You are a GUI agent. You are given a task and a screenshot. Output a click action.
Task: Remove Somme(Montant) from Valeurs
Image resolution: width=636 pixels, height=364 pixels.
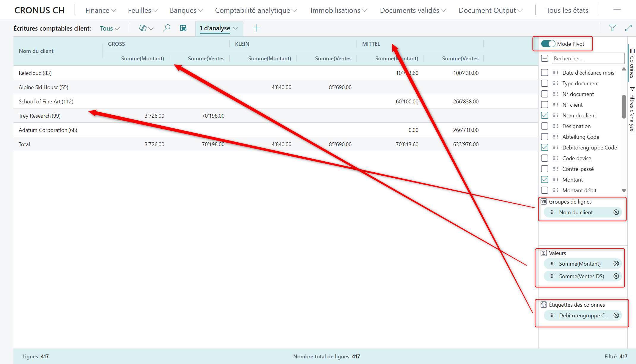click(616, 264)
